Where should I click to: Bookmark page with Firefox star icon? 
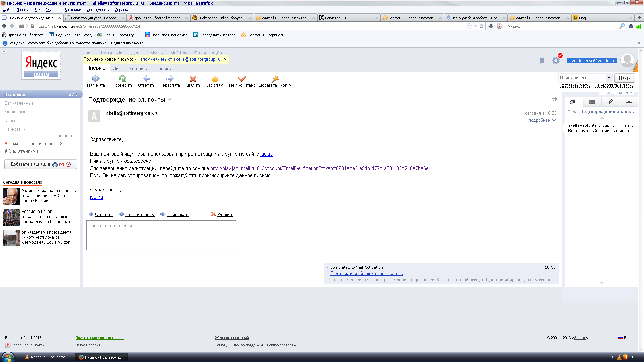[469, 26]
